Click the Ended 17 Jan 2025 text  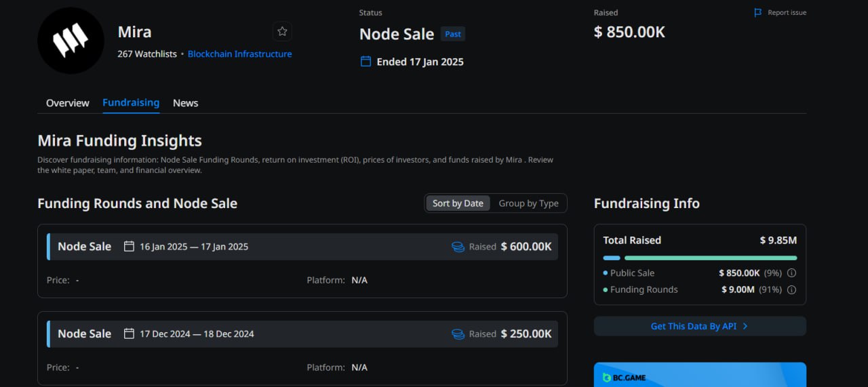tap(420, 62)
